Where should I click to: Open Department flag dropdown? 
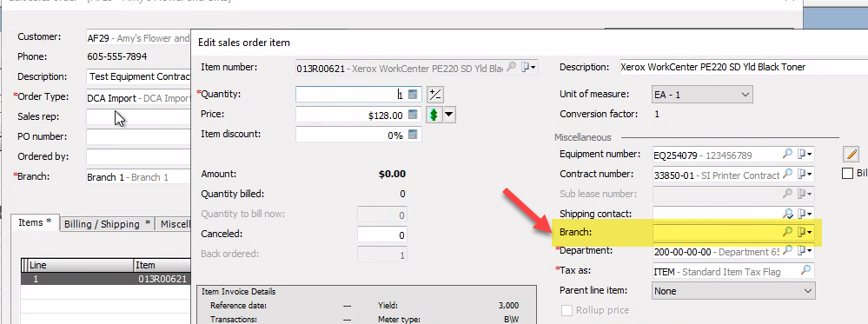tap(805, 251)
